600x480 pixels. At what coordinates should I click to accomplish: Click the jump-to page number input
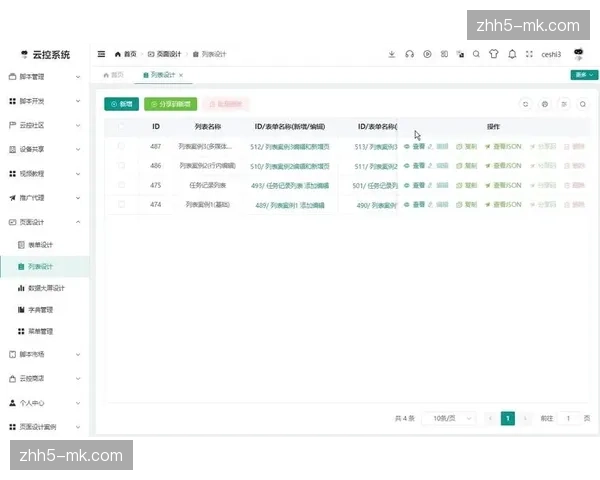click(x=568, y=418)
